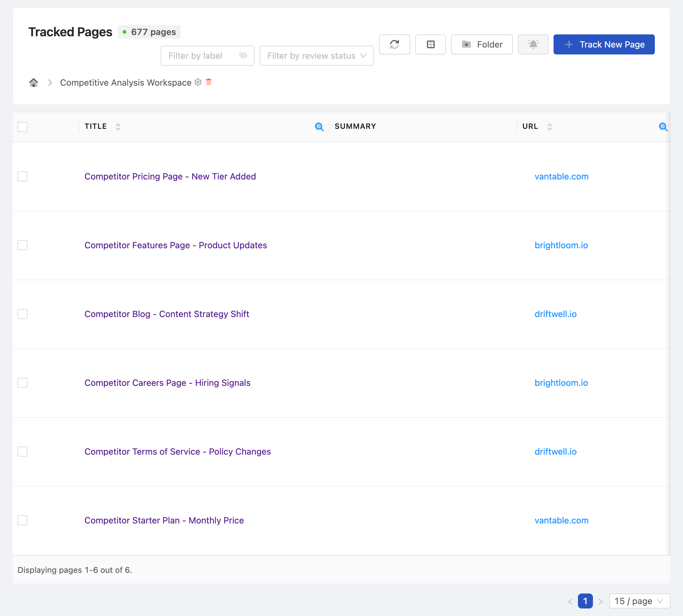Open Filter by review status dropdown
Image resolution: width=683 pixels, height=616 pixels.
pos(316,56)
